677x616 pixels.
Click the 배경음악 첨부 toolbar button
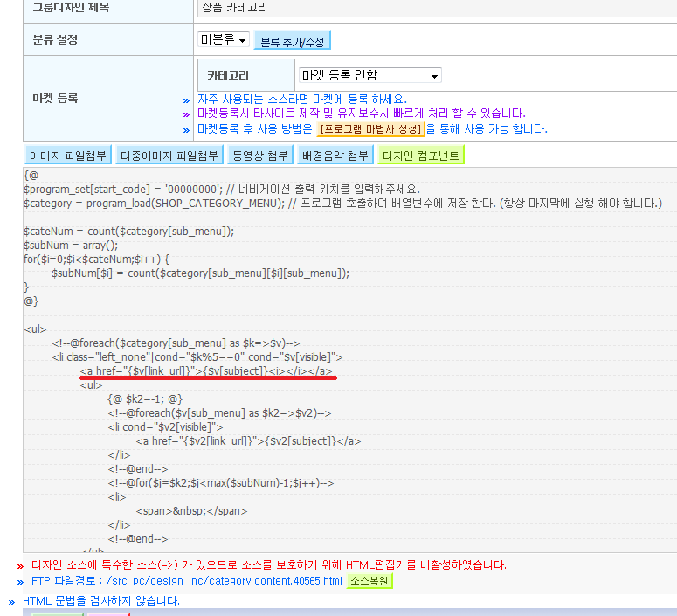click(x=335, y=156)
